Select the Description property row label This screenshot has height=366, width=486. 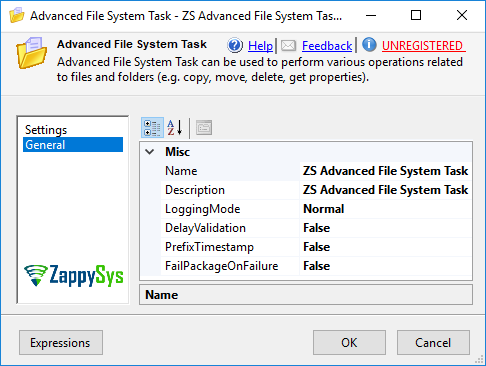coord(230,190)
